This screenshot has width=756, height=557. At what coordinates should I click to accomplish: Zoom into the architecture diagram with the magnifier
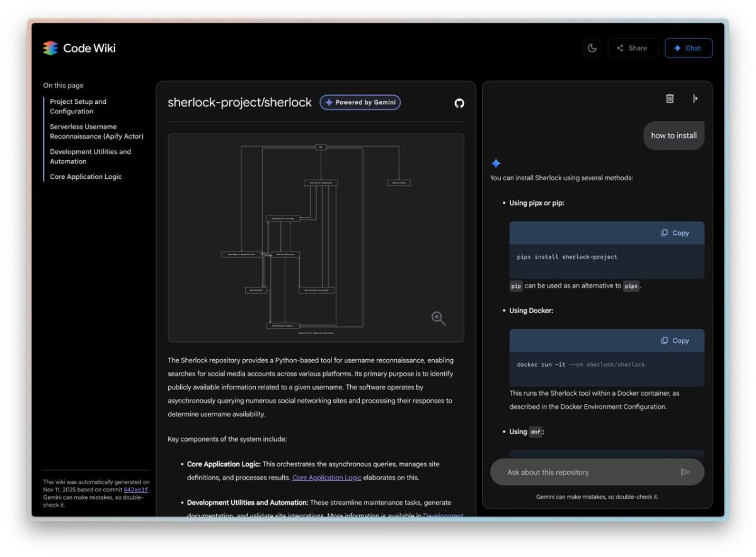coord(438,318)
